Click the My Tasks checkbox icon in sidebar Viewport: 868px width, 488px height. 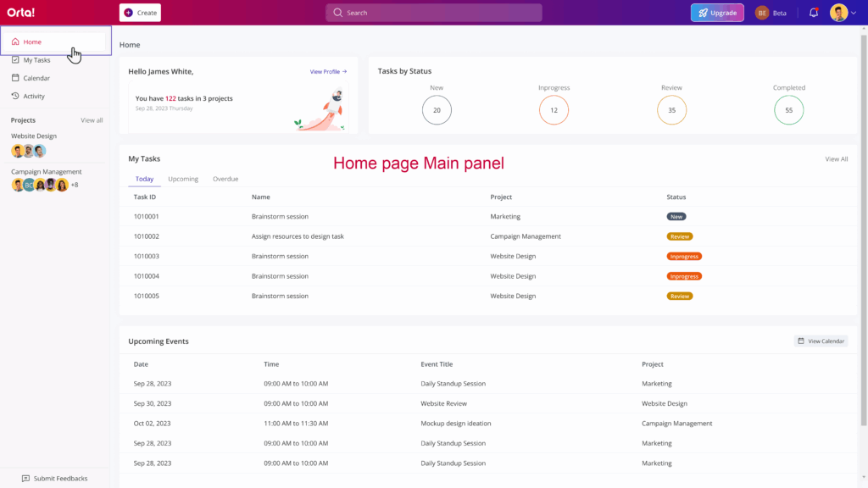pyautogui.click(x=15, y=60)
